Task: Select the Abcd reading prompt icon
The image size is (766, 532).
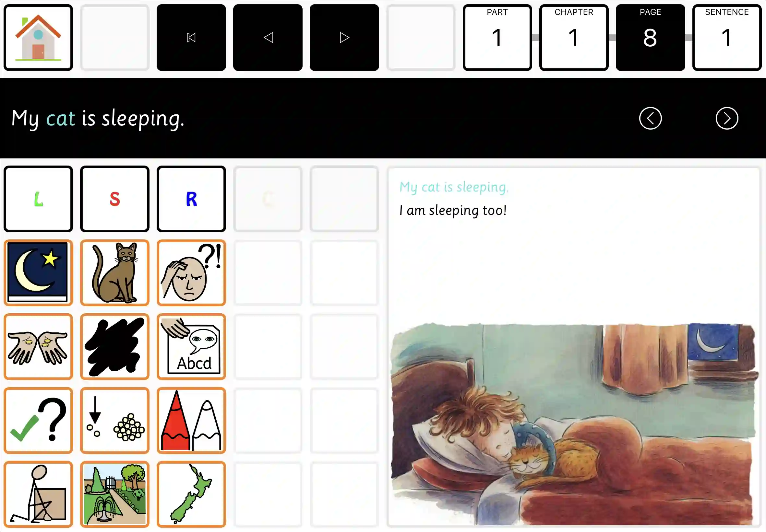Action: click(x=191, y=347)
